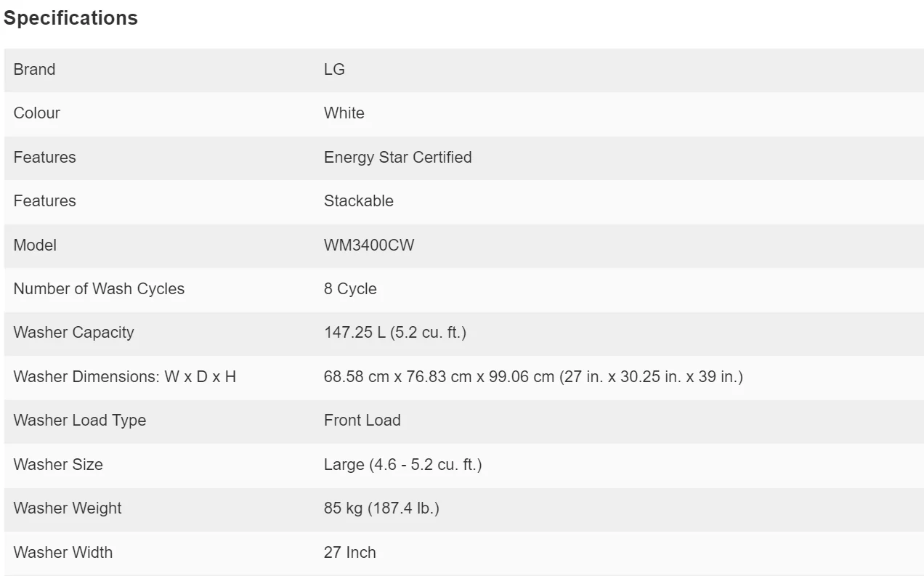Click the Stackable feature value
924x576 pixels.
point(359,201)
